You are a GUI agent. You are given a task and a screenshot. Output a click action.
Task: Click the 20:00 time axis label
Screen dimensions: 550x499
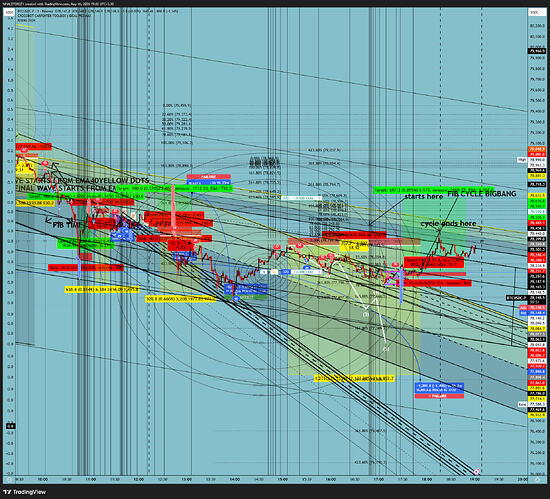(x=523, y=479)
